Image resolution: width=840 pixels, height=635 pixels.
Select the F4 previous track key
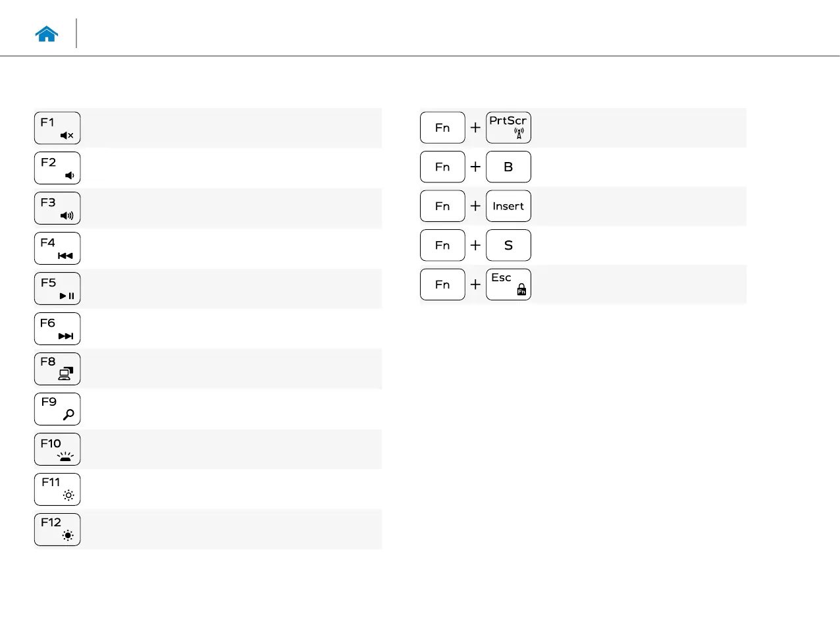pos(57,248)
